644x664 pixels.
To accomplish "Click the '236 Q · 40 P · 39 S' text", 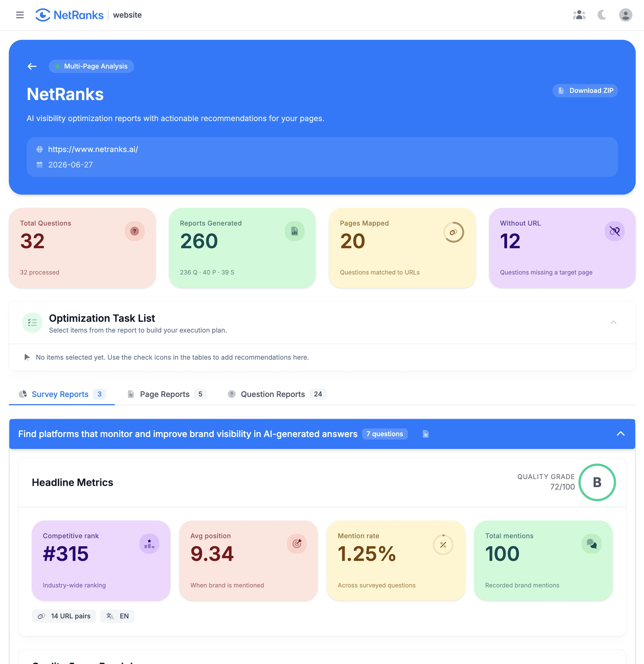I will pos(207,272).
